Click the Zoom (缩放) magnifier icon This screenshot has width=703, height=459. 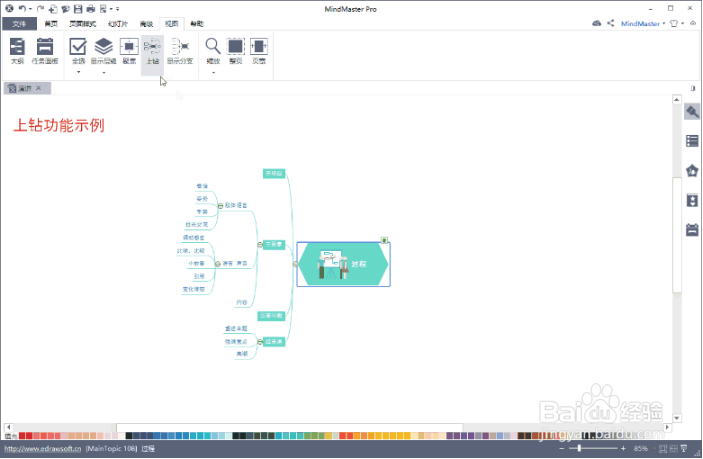(x=213, y=46)
